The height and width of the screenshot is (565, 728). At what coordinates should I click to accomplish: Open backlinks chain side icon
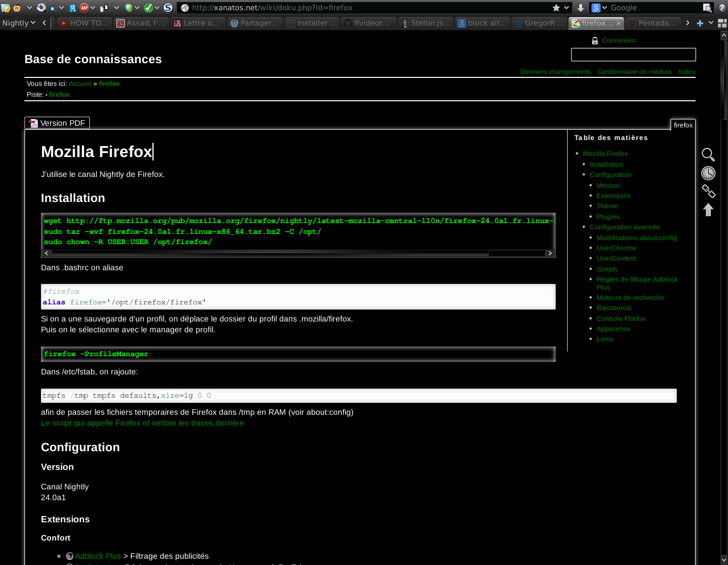click(x=708, y=191)
